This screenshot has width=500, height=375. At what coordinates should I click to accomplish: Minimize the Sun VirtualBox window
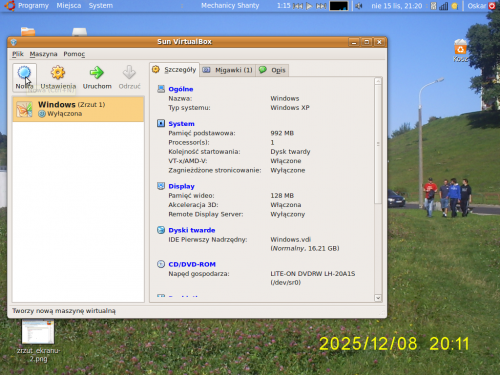coord(354,42)
